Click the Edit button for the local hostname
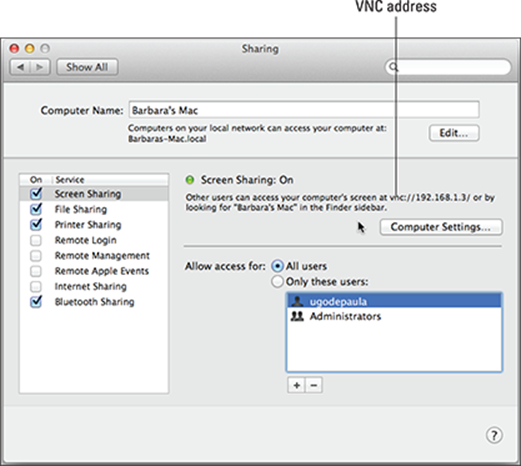521x466 pixels. (454, 133)
